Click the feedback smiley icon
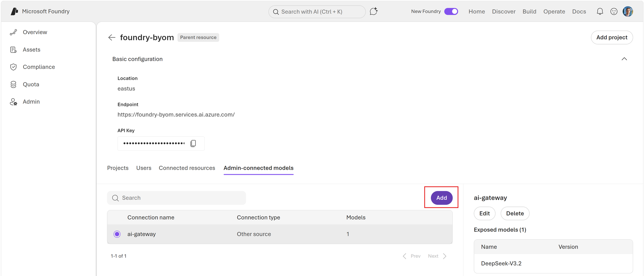Viewport: 644px width, 276px height. (614, 12)
